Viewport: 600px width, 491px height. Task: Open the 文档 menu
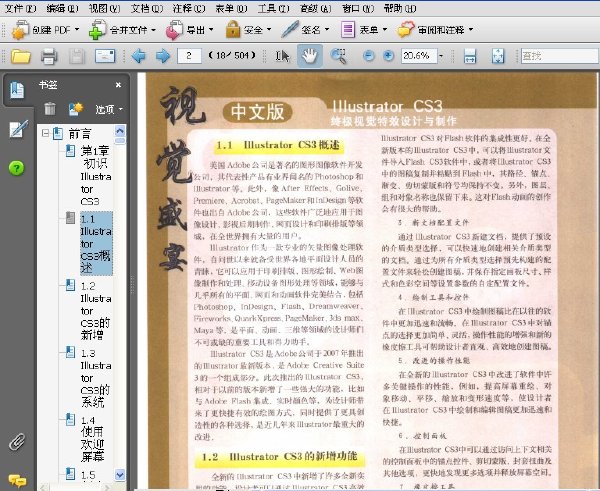coord(147,8)
